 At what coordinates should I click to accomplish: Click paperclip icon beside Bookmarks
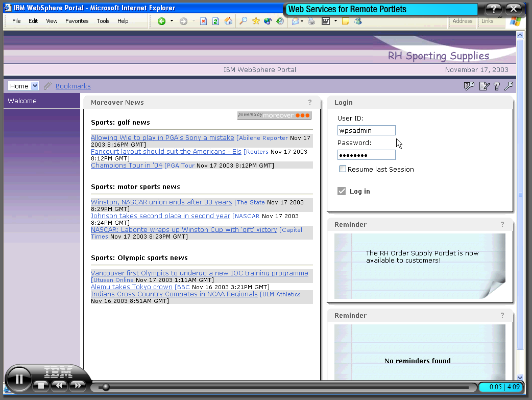tap(47, 86)
